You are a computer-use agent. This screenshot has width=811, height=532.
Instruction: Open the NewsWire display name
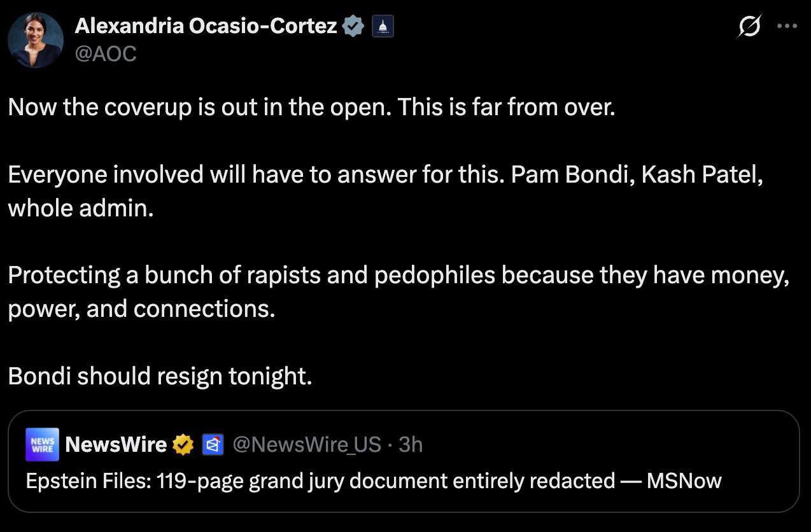(x=116, y=444)
